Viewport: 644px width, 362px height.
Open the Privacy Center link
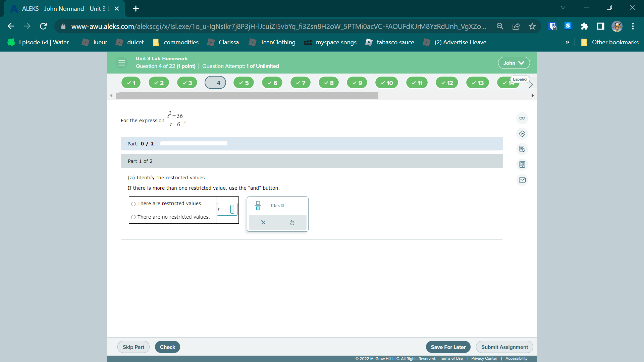[484, 359]
